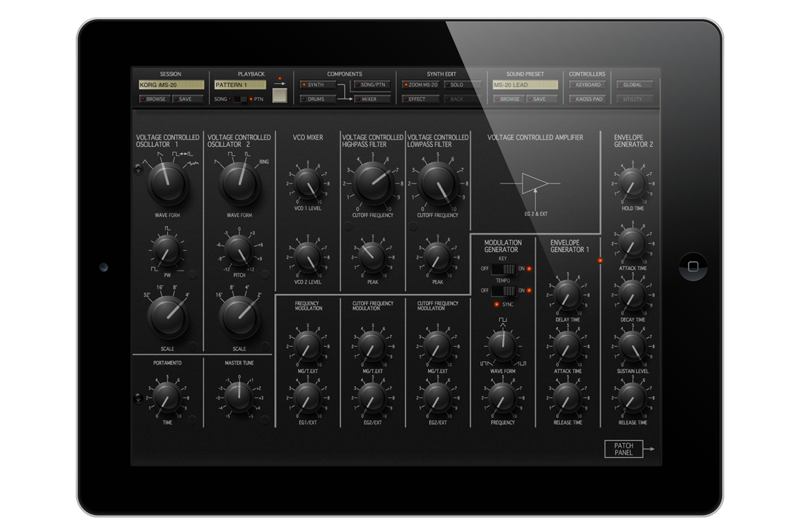Flip the SONG/PTN playback switch
Image resolution: width=798 pixels, height=532 pixels.
(x=239, y=99)
